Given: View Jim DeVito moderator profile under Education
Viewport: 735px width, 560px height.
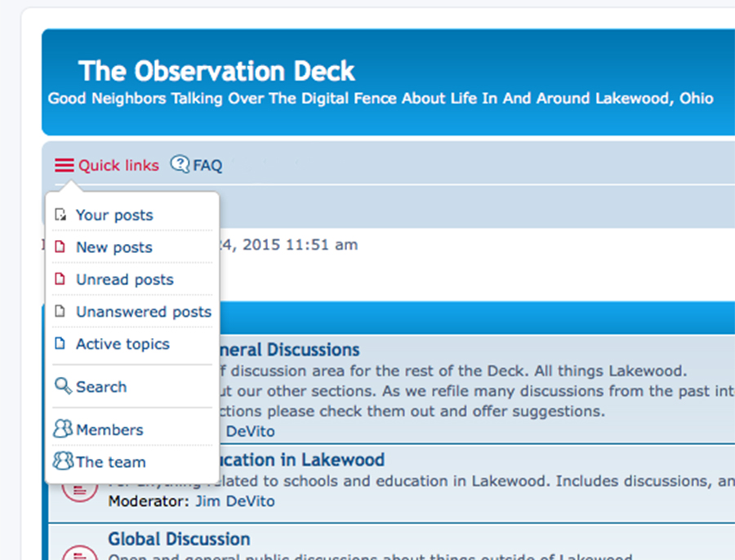Looking at the screenshot, I should [234, 501].
